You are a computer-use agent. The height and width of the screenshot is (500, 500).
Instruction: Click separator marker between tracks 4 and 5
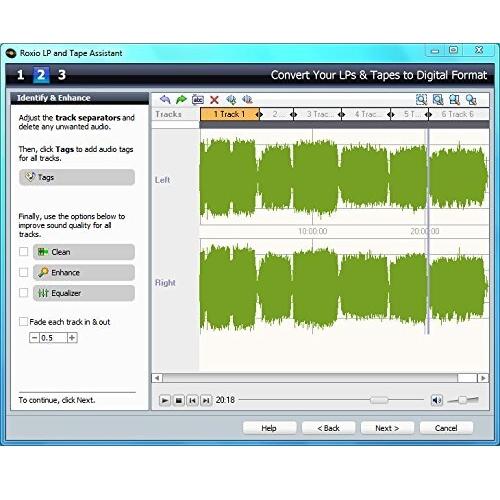[x=391, y=115]
